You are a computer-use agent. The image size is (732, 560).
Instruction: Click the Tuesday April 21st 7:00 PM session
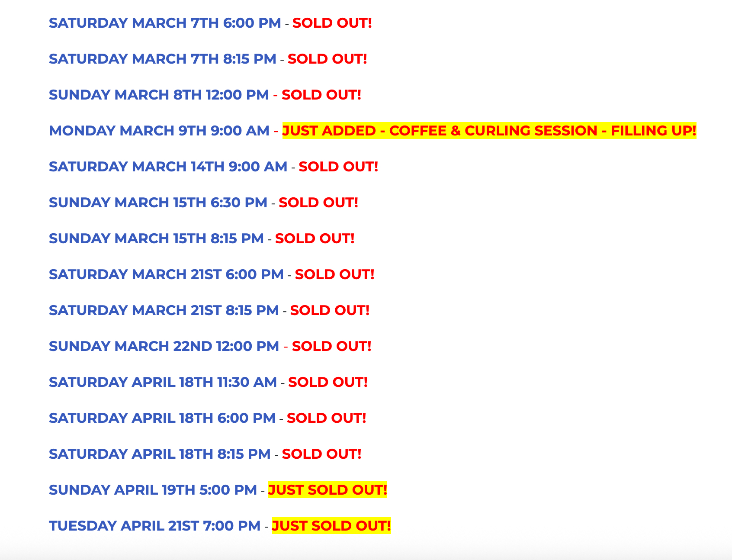click(x=154, y=526)
